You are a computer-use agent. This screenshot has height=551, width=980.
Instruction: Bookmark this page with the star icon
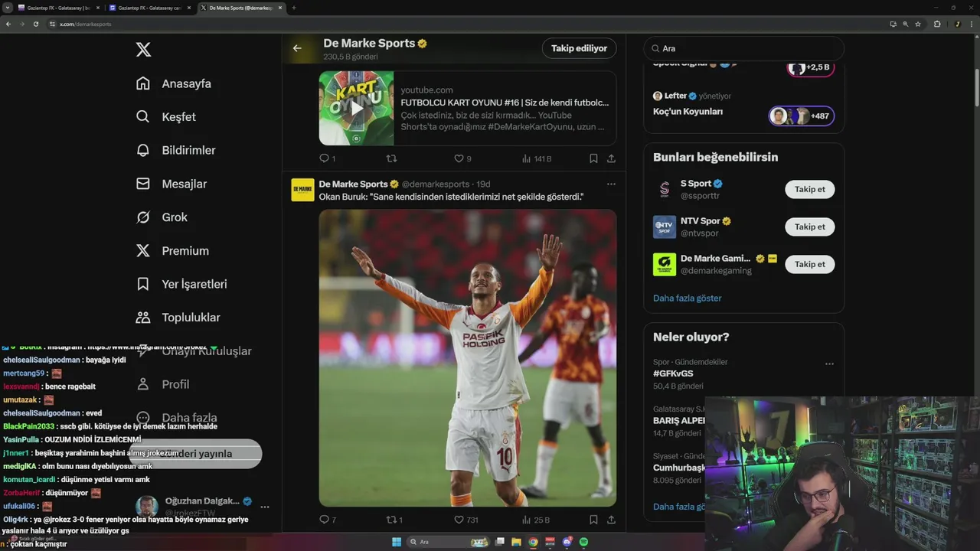pyautogui.click(x=918, y=24)
